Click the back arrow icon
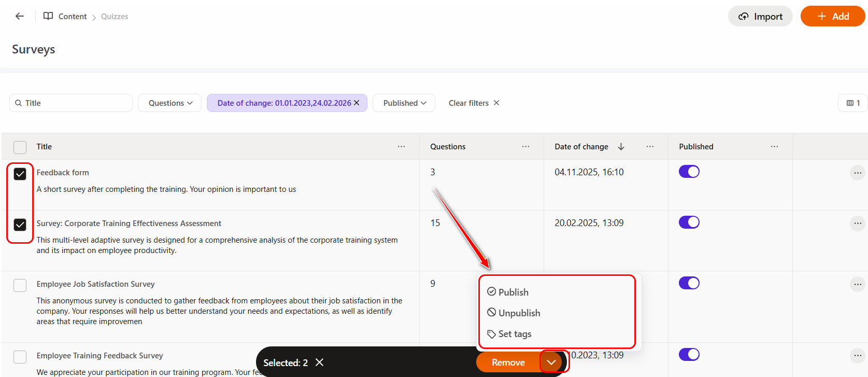The image size is (868, 377). click(20, 16)
